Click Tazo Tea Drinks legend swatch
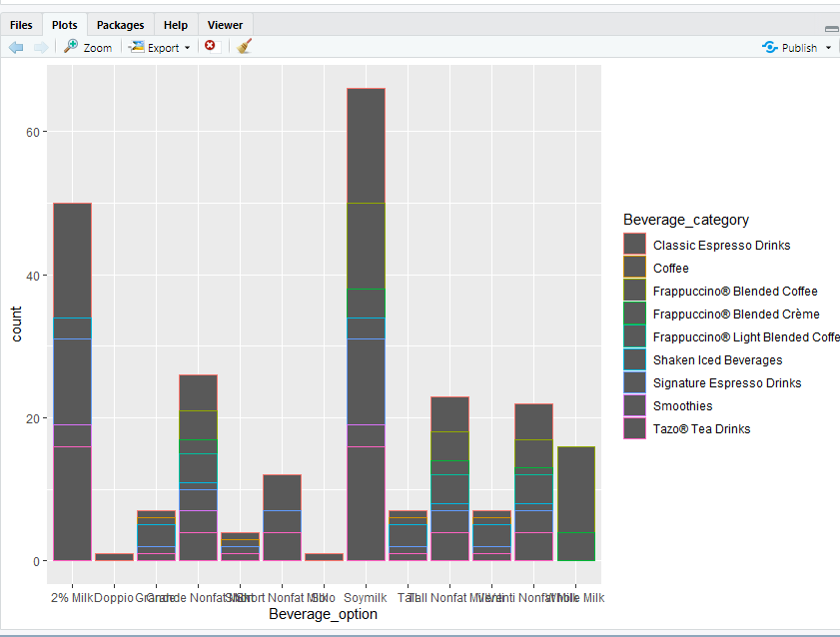840x637 pixels. coord(634,428)
